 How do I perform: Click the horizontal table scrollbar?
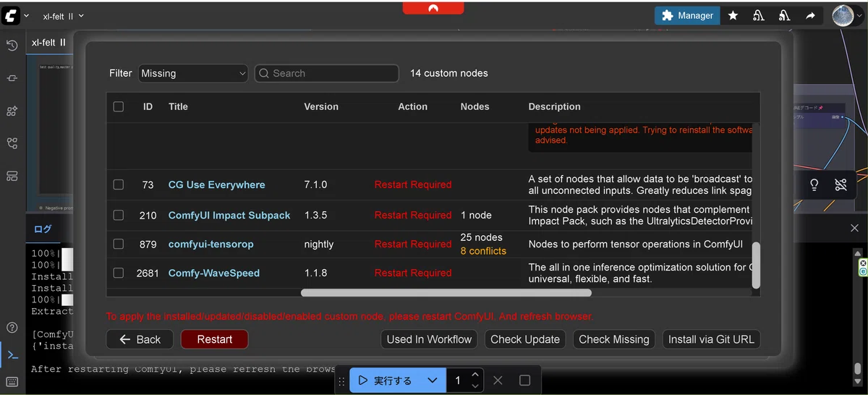446,293
